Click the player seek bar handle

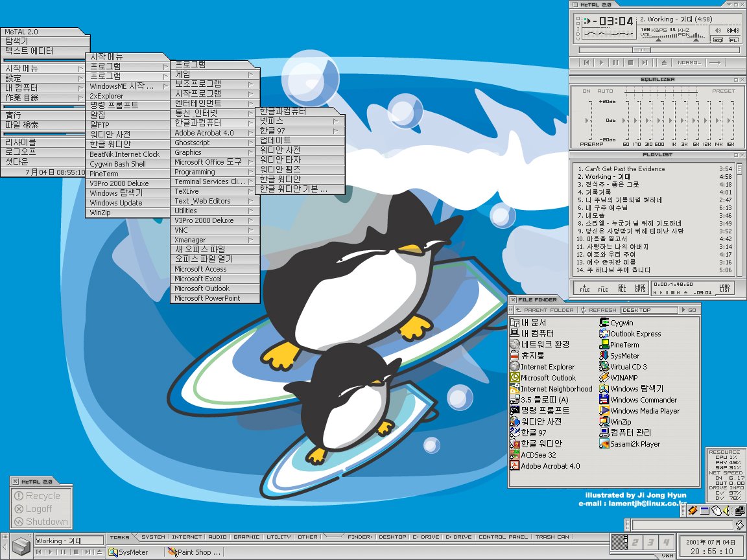(641, 50)
